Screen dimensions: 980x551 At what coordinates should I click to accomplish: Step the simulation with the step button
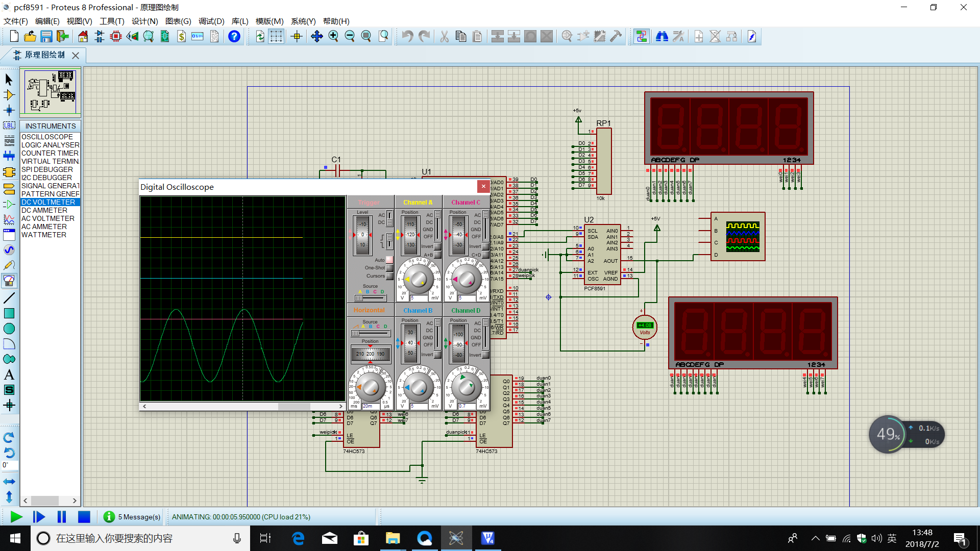pyautogui.click(x=39, y=517)
